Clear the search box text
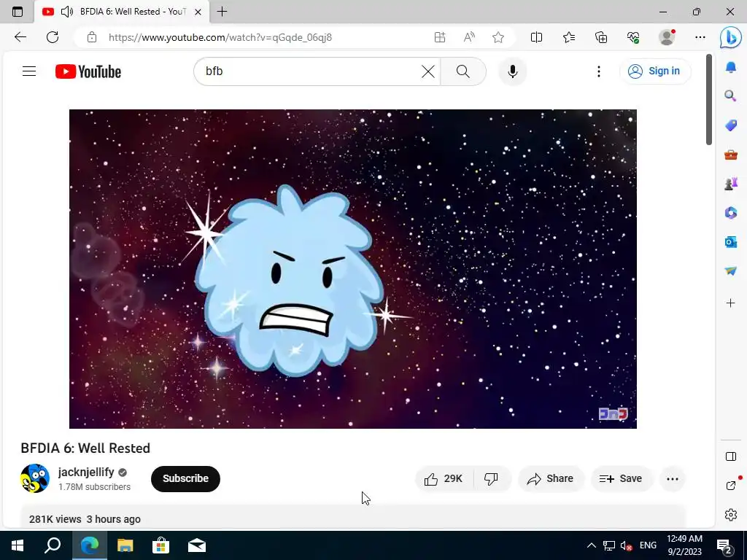This screenshot has width=747, height=560. (427, 71)
